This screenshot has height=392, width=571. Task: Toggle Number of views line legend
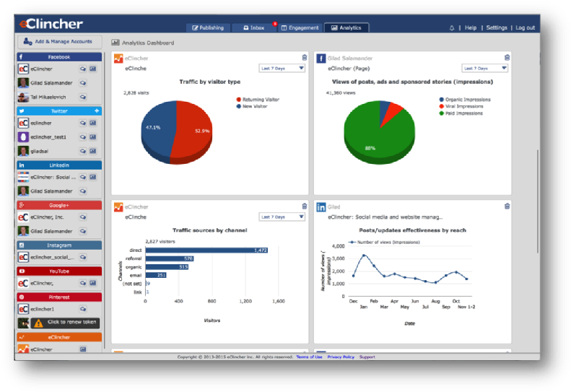(x=380, y=242)
